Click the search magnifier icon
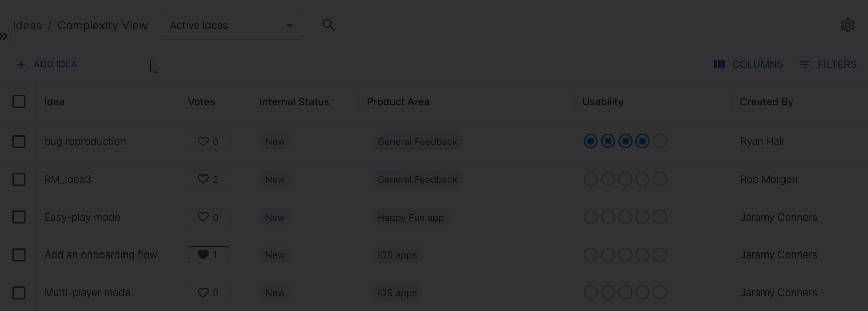Screen dimensions: 868x311 coord(328,25)
